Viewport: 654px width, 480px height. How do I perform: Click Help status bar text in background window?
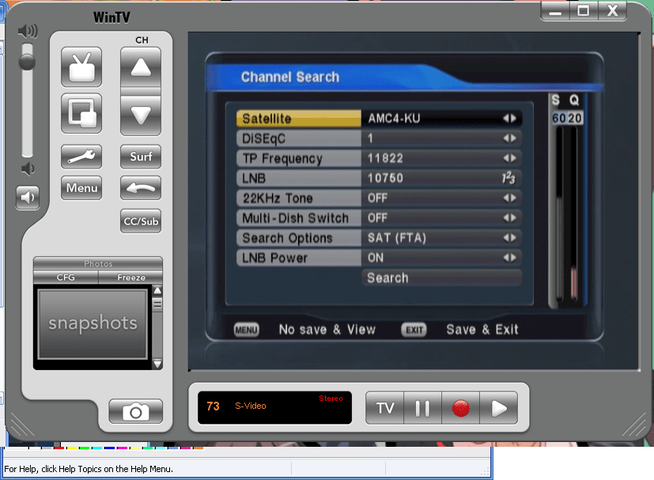pos(88,469)
